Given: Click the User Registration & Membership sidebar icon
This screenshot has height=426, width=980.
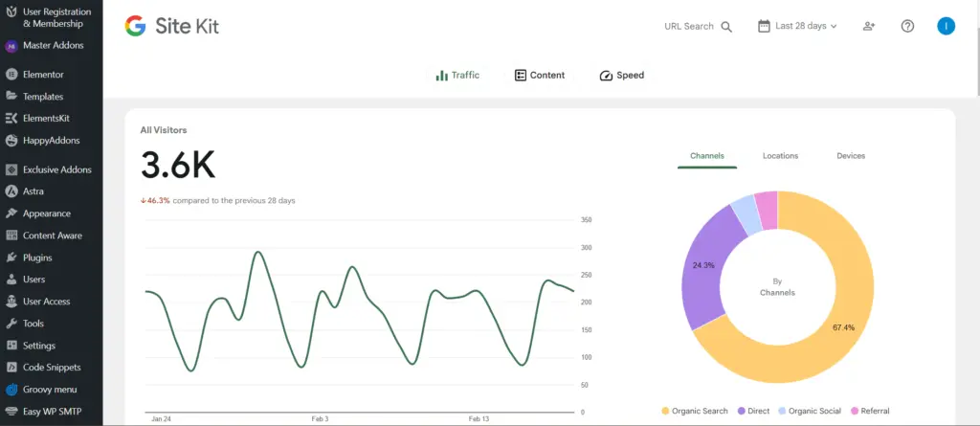Looking at the screenshot, I should click(11, 11).
